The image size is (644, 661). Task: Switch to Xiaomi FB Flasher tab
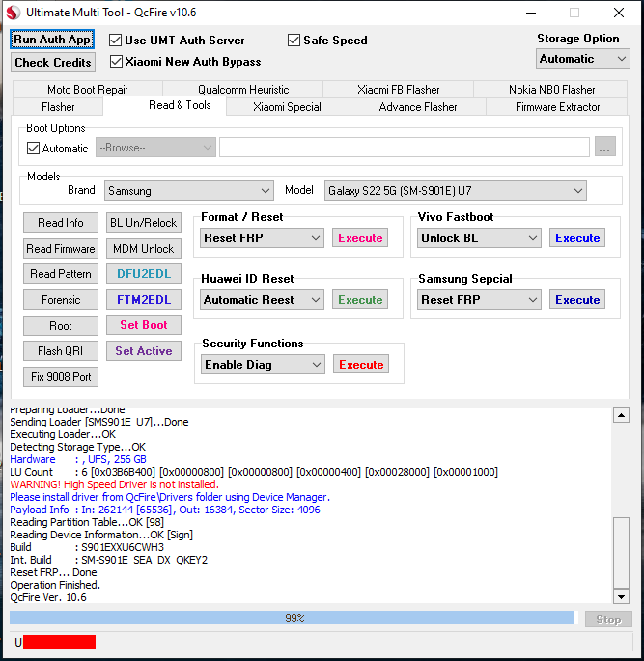coord(399,90)
